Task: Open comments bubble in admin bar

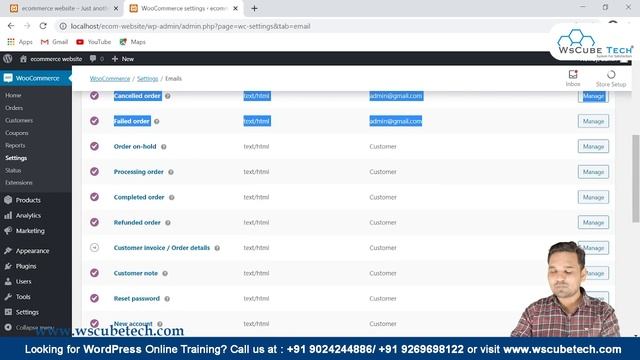Action: (x=96, y=59)
